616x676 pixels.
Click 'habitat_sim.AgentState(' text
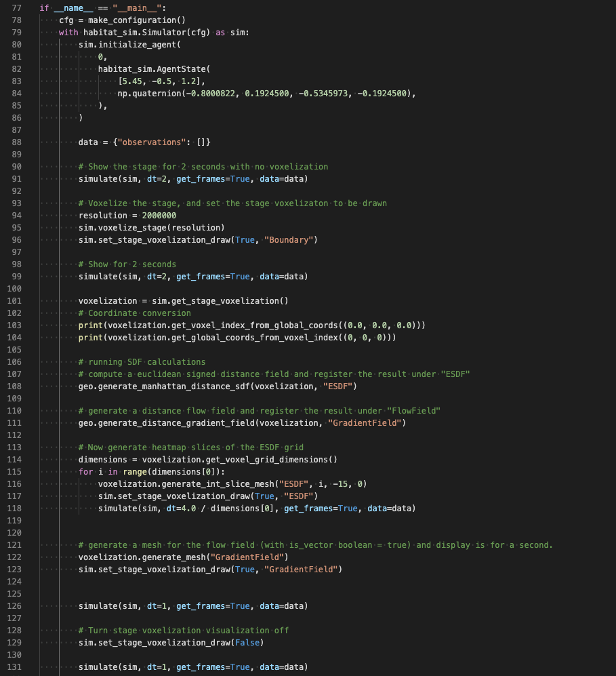155,69
